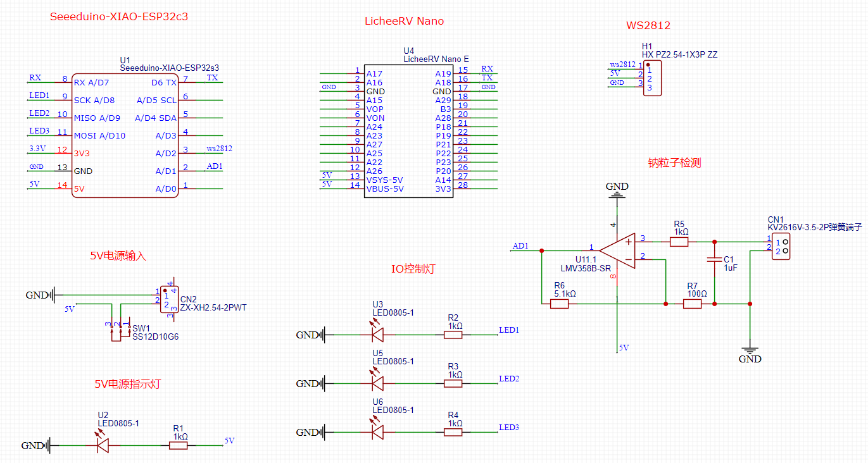Click the LMV358B-SR part label
Screen dimensions: 868x463
(x=586, y=268)
